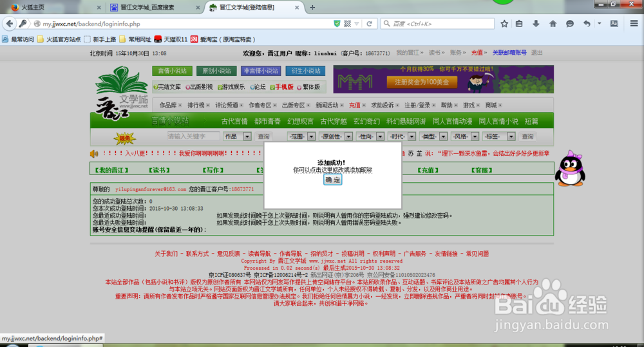
Task: Click the keyword search input field
Action: tap(193, 136)
